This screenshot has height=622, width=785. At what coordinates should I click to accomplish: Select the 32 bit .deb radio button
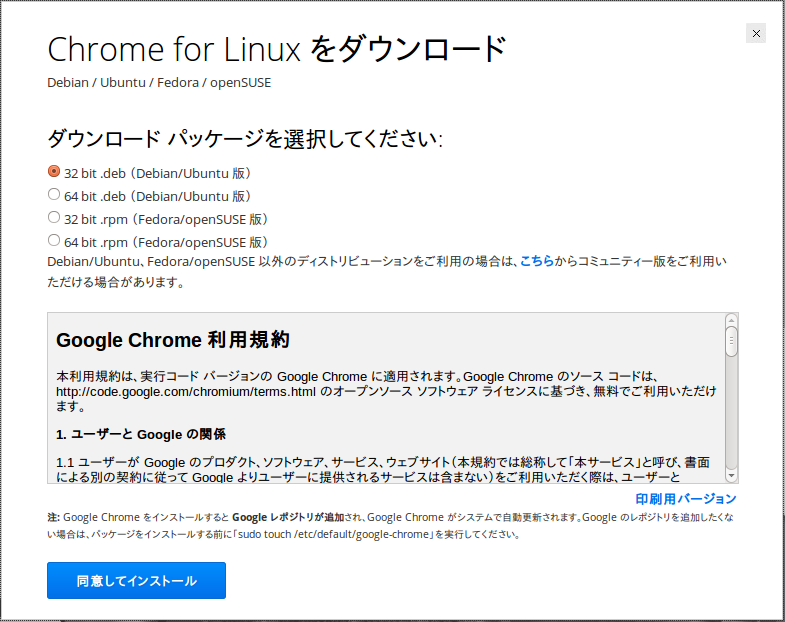pyautogui.click(x=54, y=171)
